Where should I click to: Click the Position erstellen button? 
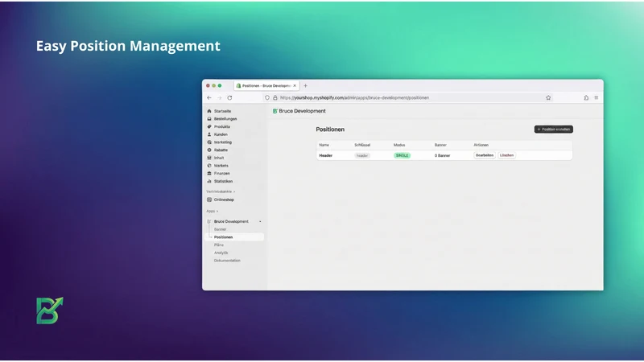tap(554, 130)
